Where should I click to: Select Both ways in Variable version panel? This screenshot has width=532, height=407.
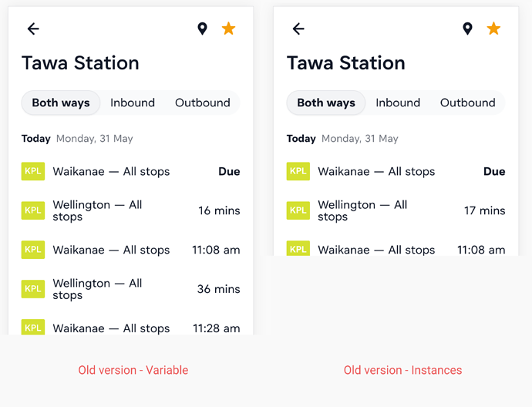tap(61, 103)
